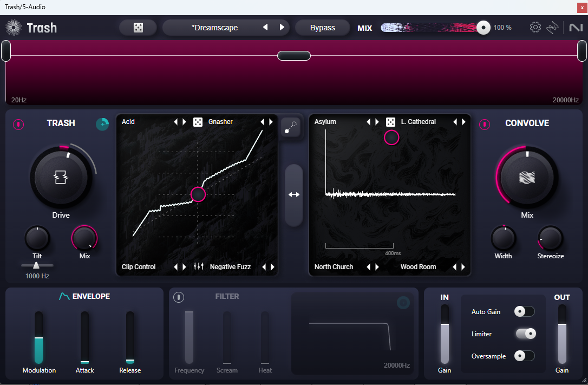Click the Tilt knob
This screenshot has height=385, width=588.
coord(37,238)
